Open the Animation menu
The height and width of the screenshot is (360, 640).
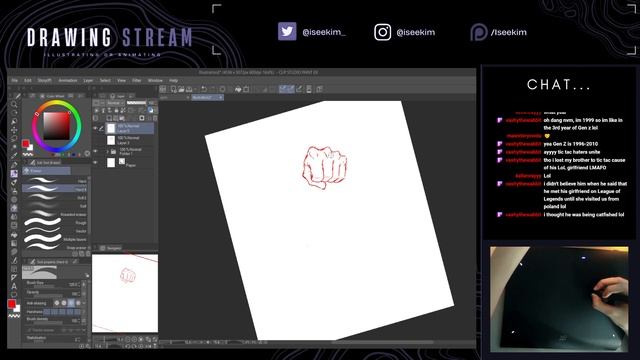click(x=68, y=80)
